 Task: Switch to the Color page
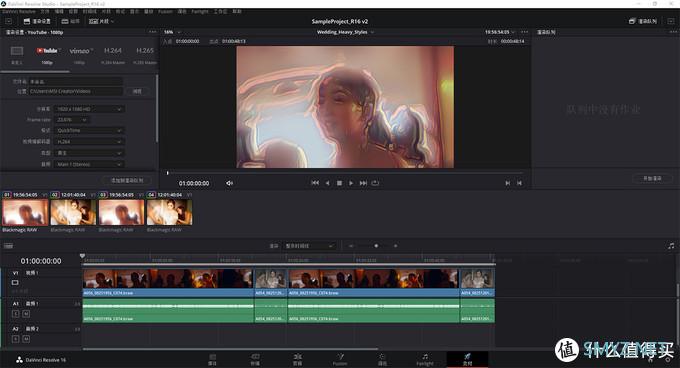click(382, 359)
